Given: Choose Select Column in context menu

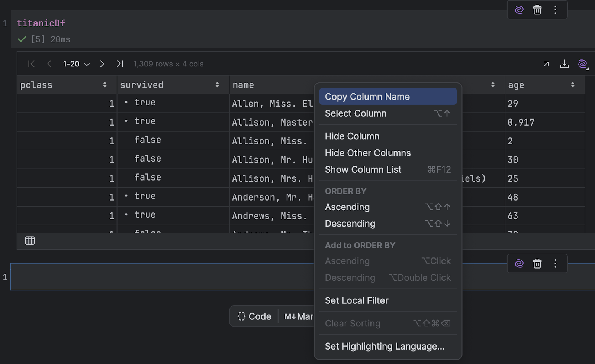Looking at the screenshot, I should 388,113.
